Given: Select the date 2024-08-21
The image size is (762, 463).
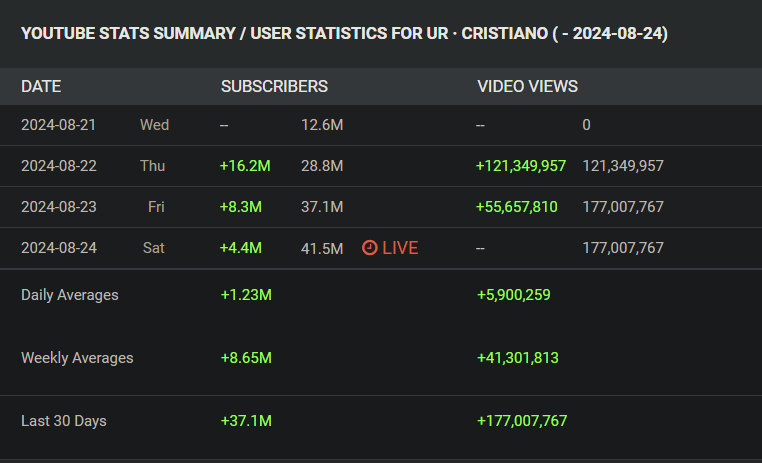Looking at the screenshot, I should pyautogui.click(x=58, y=125).
